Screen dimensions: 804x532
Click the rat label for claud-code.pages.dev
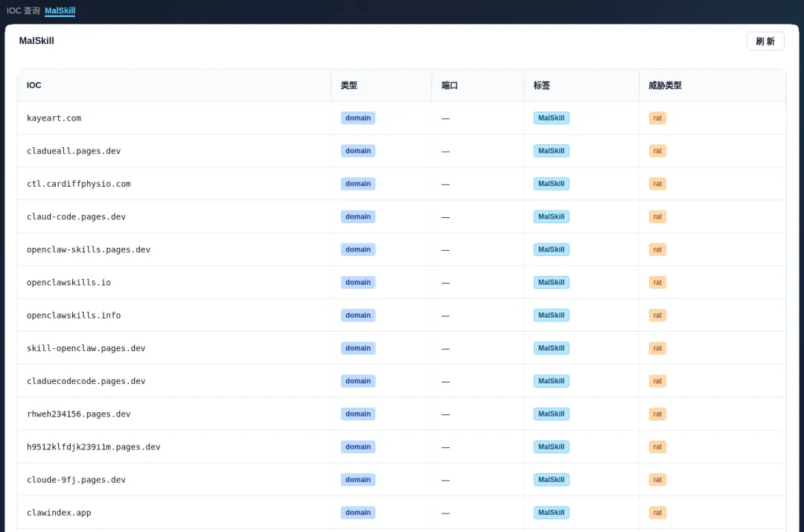[x=657, y=217]
